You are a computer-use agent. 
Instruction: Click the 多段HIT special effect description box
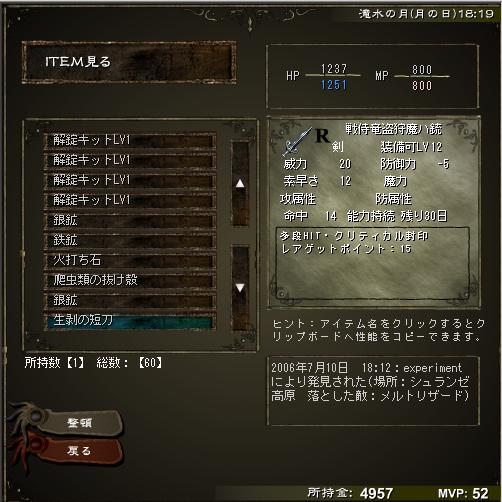tap(373, 261)
